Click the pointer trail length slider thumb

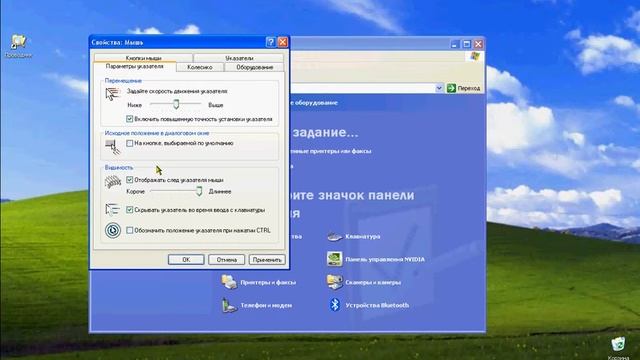coord(199,191)
